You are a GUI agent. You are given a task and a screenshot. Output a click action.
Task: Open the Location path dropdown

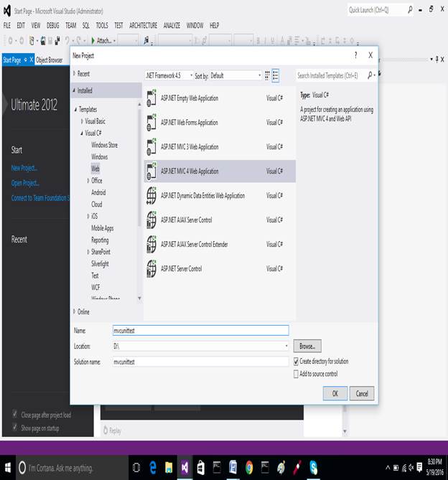pyautogui.click(x=286, y=347)
